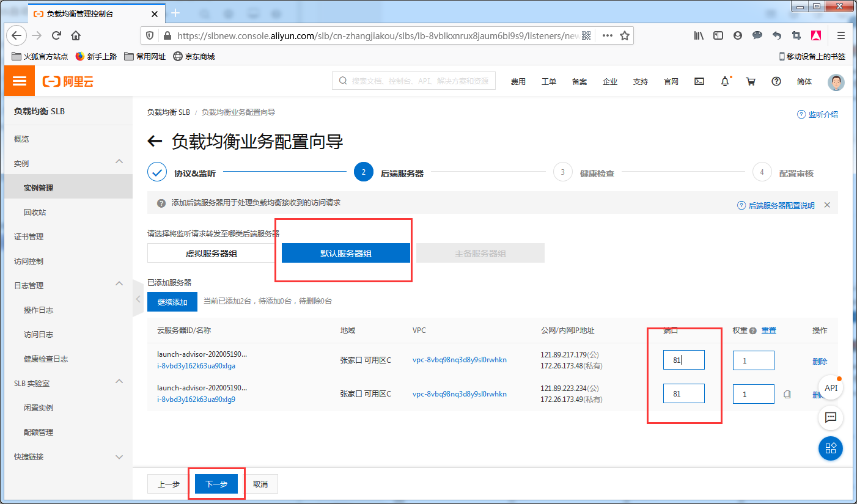Open the shopping cart icon
Screen dimensions: 857x504
pos(751,81)
